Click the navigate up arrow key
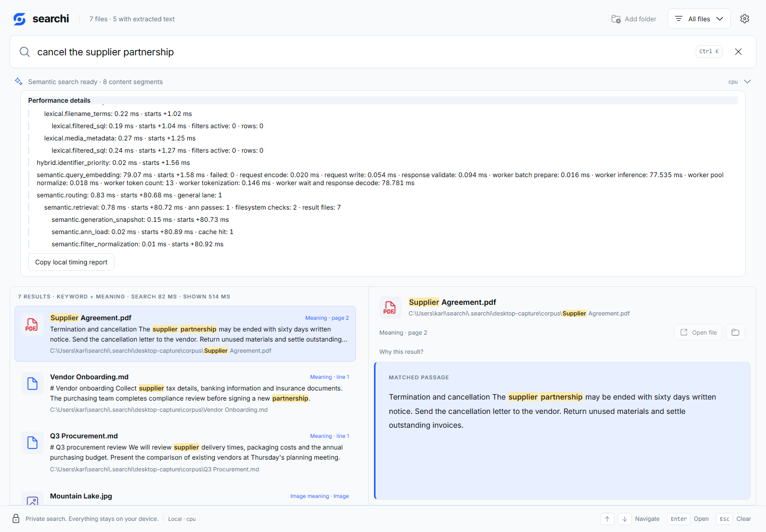 pyautogui.click(x=607, y=519)
